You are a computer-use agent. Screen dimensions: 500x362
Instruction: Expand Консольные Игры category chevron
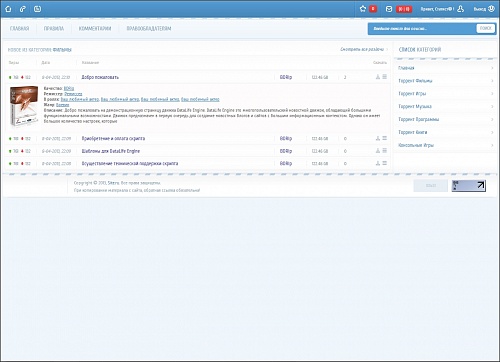tap(492, 145)
